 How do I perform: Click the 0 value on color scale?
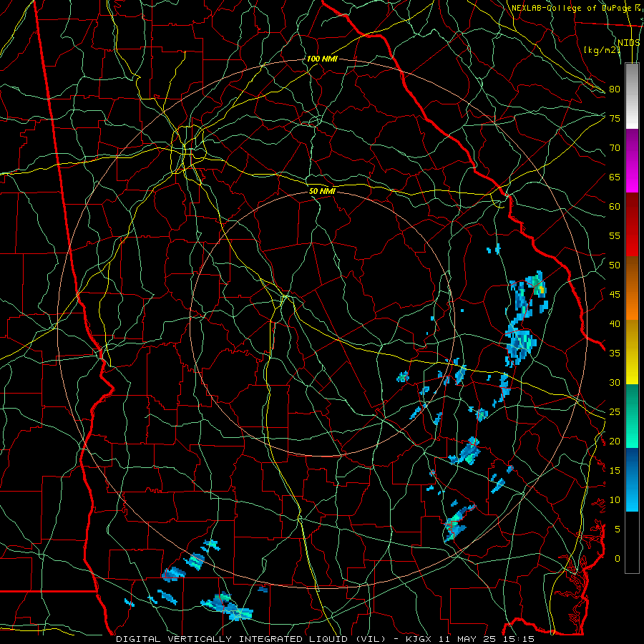click(x=618, y=559)
